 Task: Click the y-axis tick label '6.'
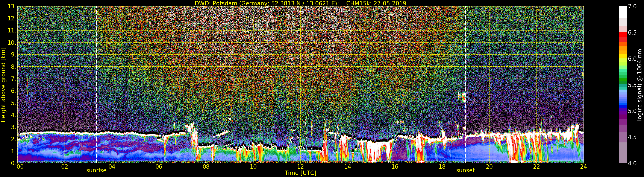pos(14,91)
